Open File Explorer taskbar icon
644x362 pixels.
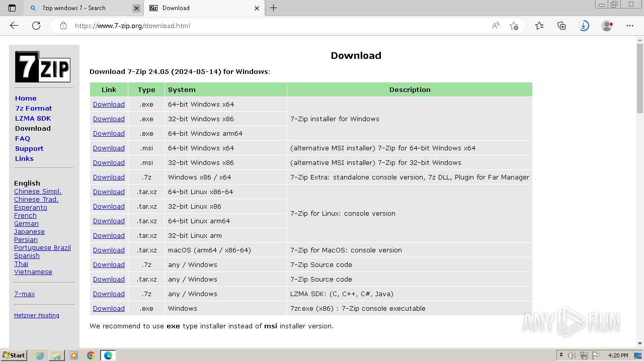pos(57,355)
